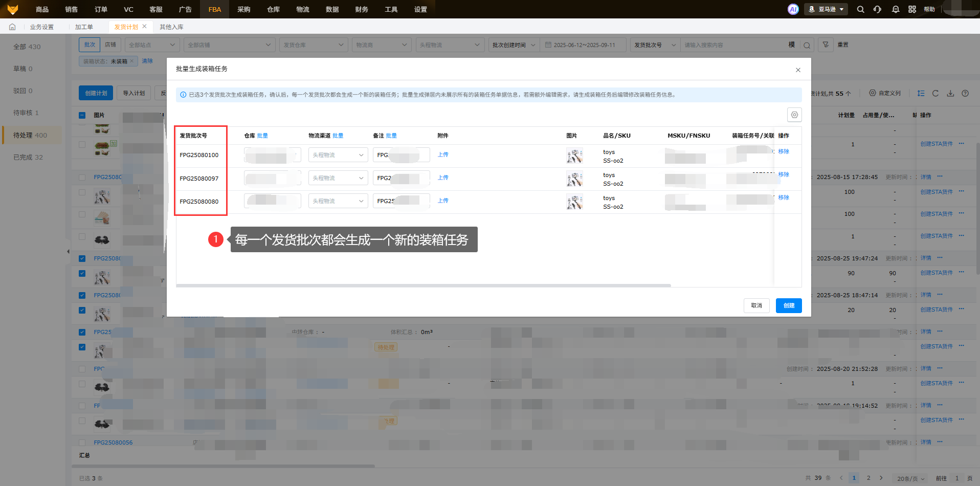Click the remark input for FPG25080080
The width and height of the screenshot is (980, 486).
401,201
